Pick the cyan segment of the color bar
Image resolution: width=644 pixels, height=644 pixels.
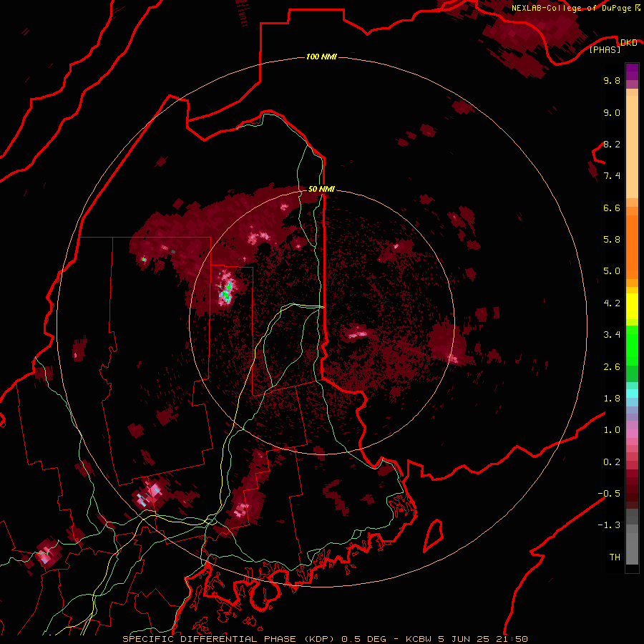tap(632, 394)
